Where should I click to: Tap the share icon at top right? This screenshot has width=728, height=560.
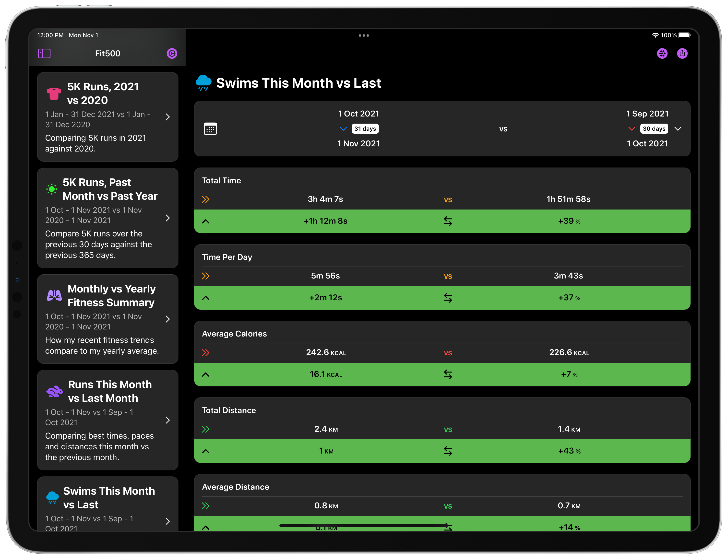(x=682, y=53)
